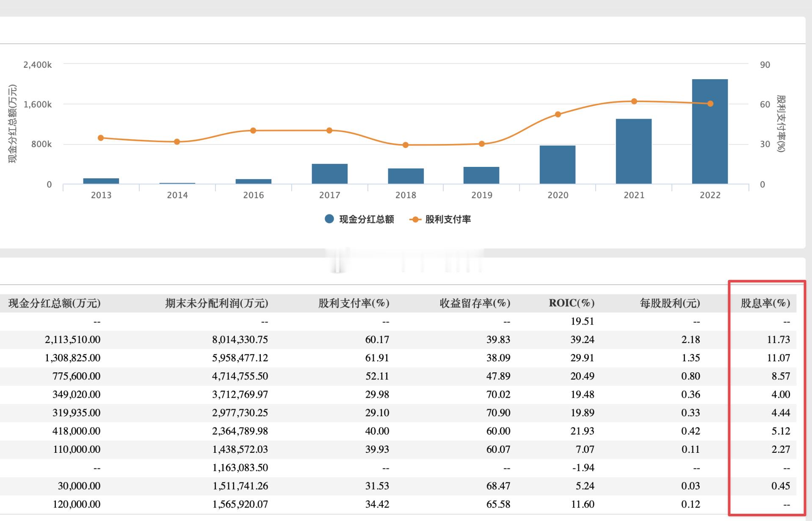Select the cell 775,600.00

coord(77,376)
